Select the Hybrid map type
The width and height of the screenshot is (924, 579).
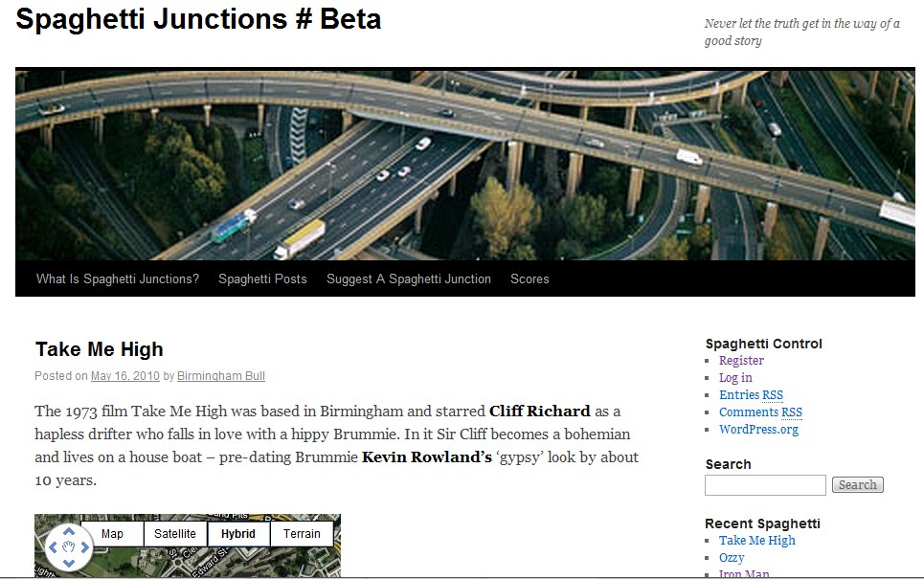238,534
